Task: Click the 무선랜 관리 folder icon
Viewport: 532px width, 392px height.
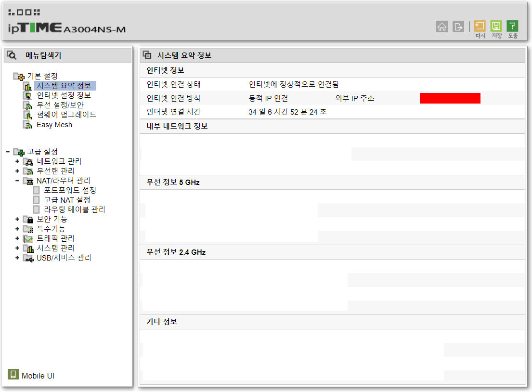Action: click(28, 171)
